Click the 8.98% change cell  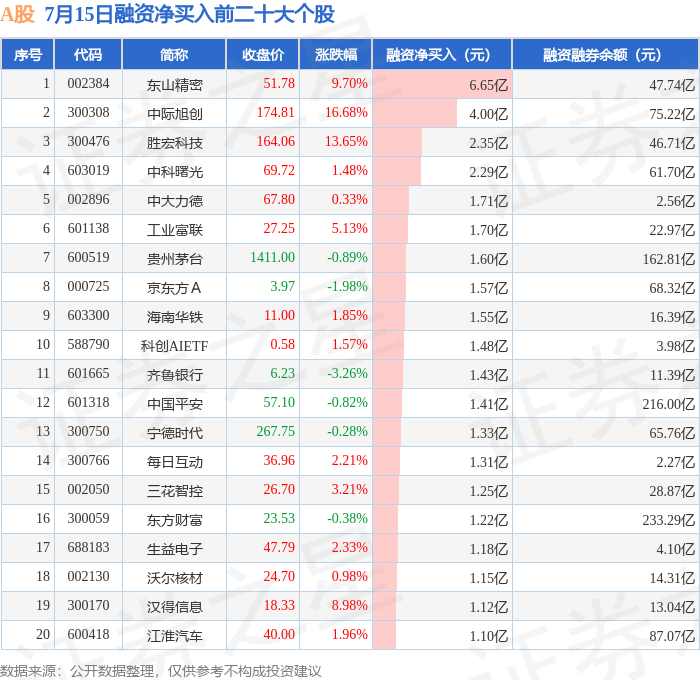click(x=350, y=606)
